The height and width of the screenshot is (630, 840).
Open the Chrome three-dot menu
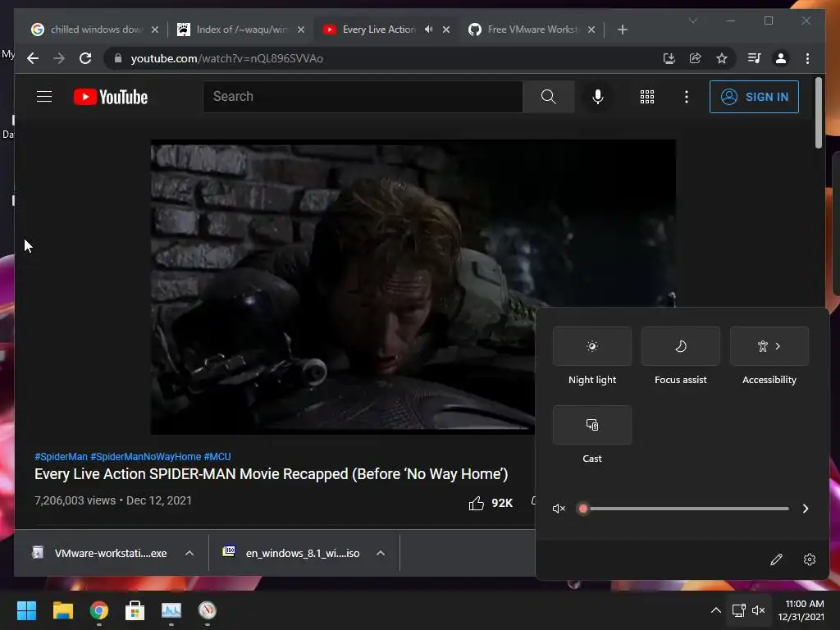click(x=807, y=58)
